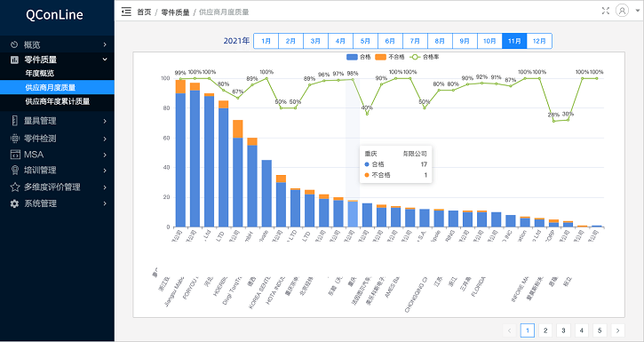Click the MSA window icon
644x342 pixels.
(15, 155)
